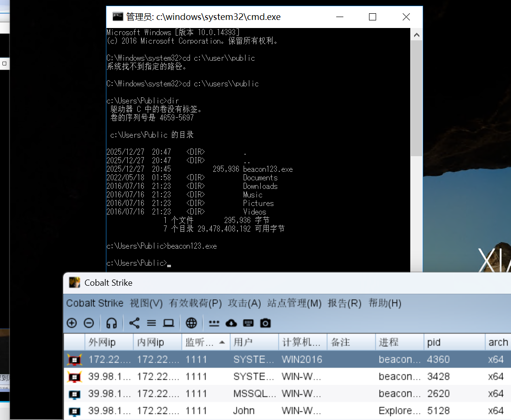
Task: Open downloaded files cloud icon
Action: (x=231, y=323)
